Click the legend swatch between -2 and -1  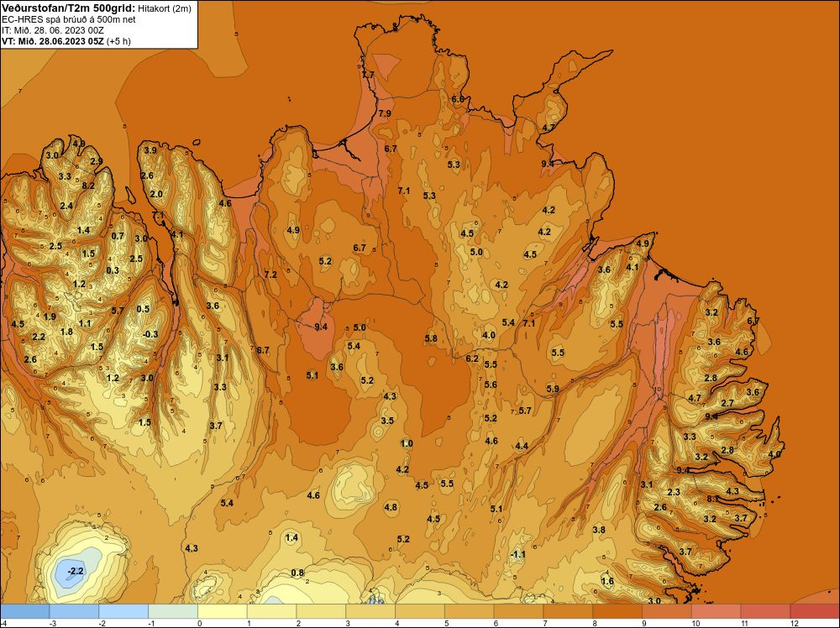click(123, 611)
